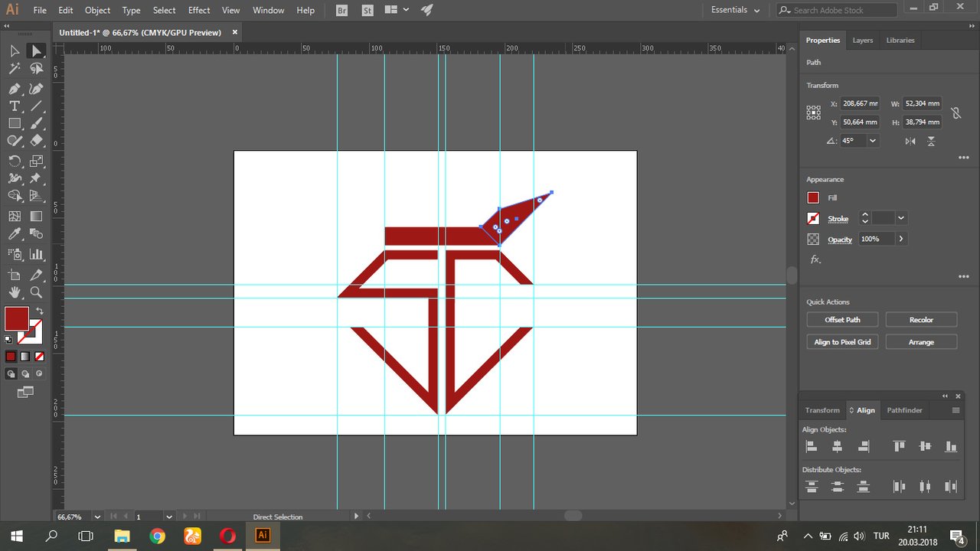Click the Stroke swatch in Appearance

[813, 218]
